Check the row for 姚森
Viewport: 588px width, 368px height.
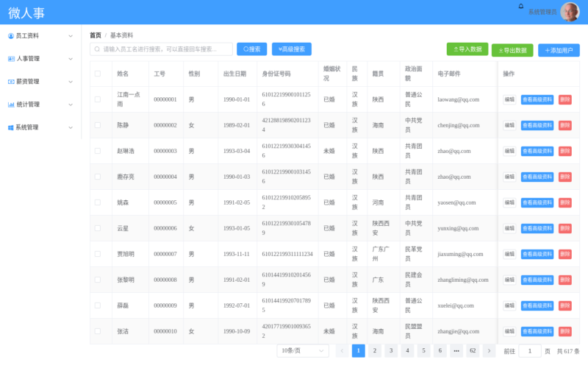click(x=98, y=202)
